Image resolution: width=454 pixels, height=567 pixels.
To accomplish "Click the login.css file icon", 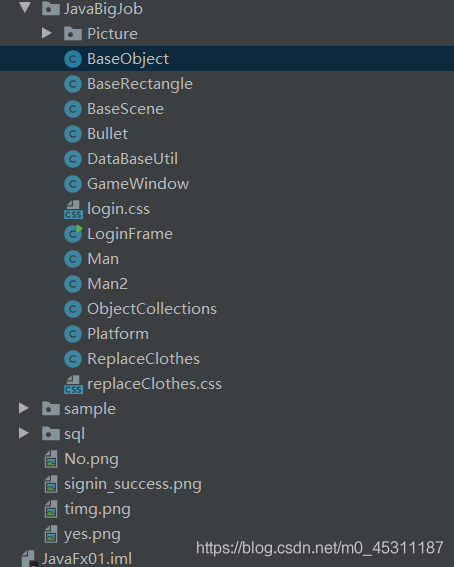I will click(73, 210).
